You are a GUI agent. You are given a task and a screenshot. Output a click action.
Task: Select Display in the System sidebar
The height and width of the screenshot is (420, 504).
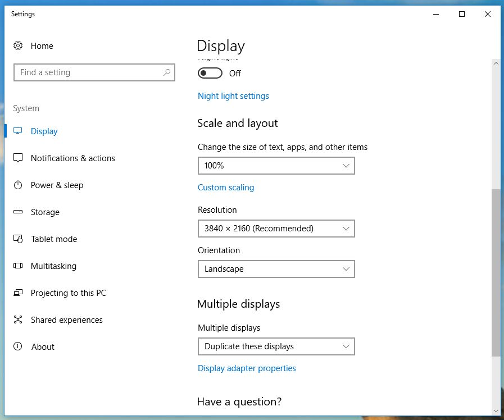click(44, 131)
